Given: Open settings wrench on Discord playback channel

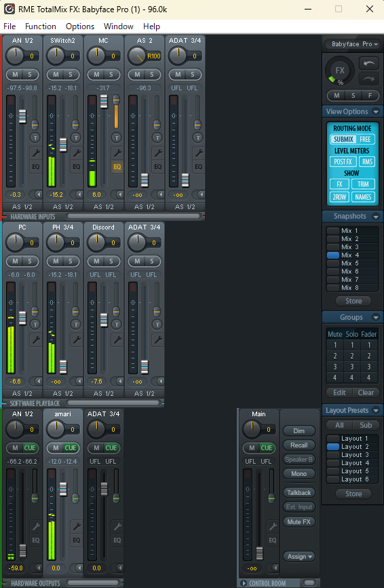Looking at the screenshot, I should 117,339.
